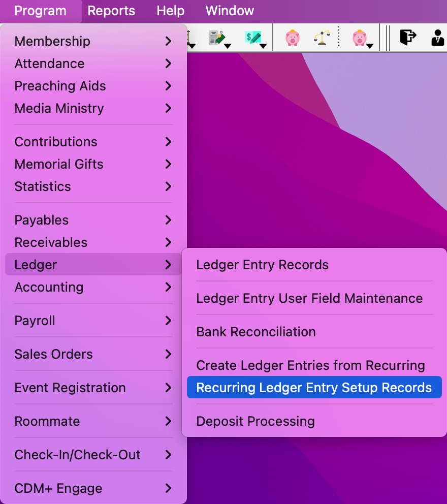Image resolution: width=447 pixels, height=504 pixels.
Task: Select Create Ledger Entries from Recurring
Action: [x=310, y=365]
